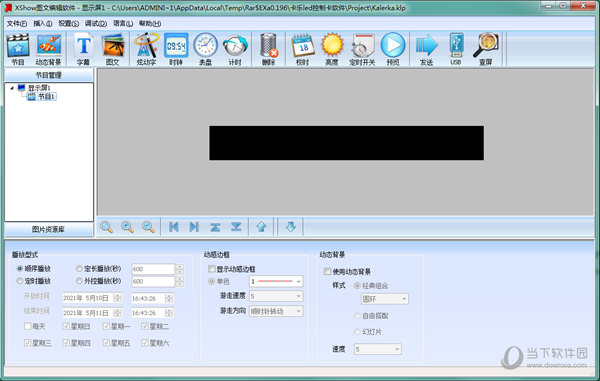600x381 pixels.
Task: Align area to bottom edge icon
Action: (236, 227)
